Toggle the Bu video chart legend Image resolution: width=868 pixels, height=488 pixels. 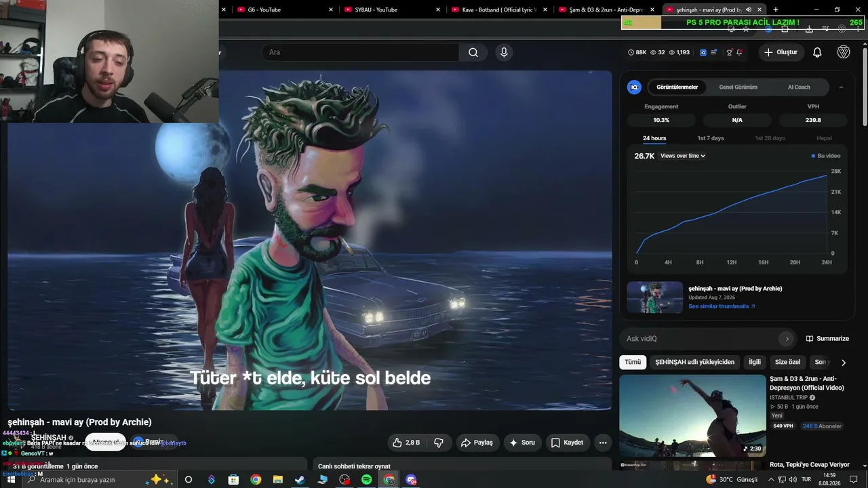826,156
